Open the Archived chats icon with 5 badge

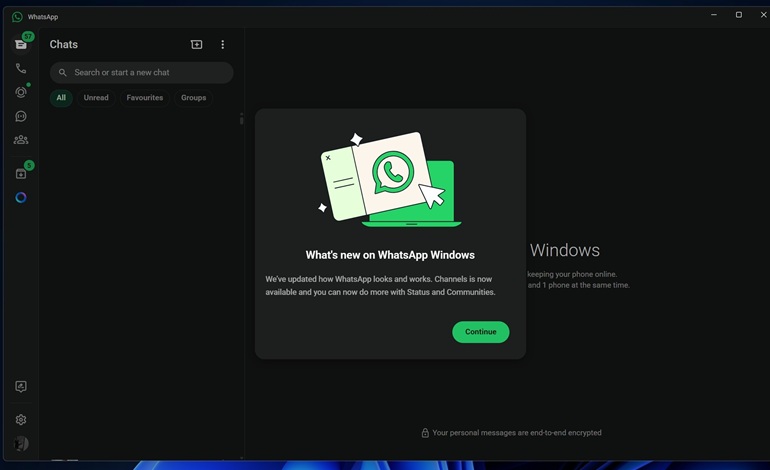(x=21, y=173)
